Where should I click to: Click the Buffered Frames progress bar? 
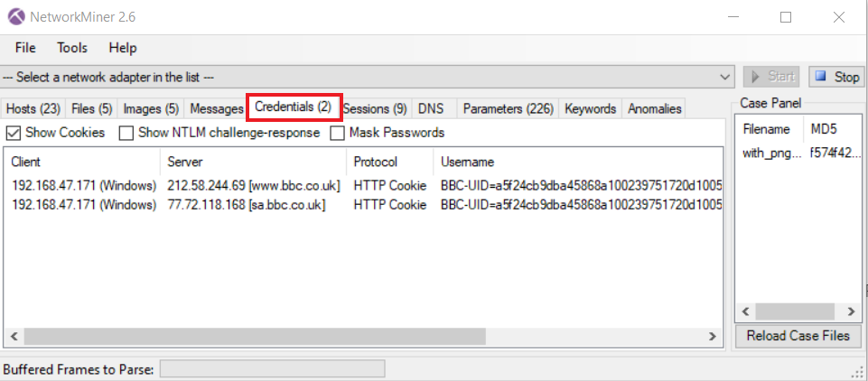coord(272,368)
